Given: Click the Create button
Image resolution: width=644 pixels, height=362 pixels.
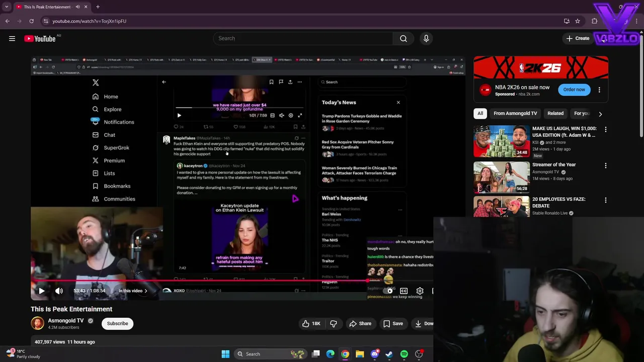Looking at the screenshot, I should pos(578,39).
